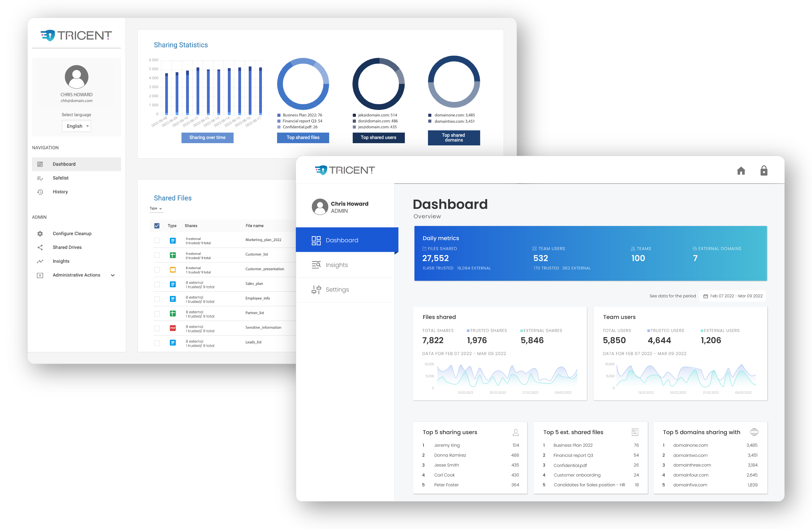Image resolution: width=812 pixels, height=529 pixels.
Task: Check the Customer_list row checkbox
Action: (157, 255)
